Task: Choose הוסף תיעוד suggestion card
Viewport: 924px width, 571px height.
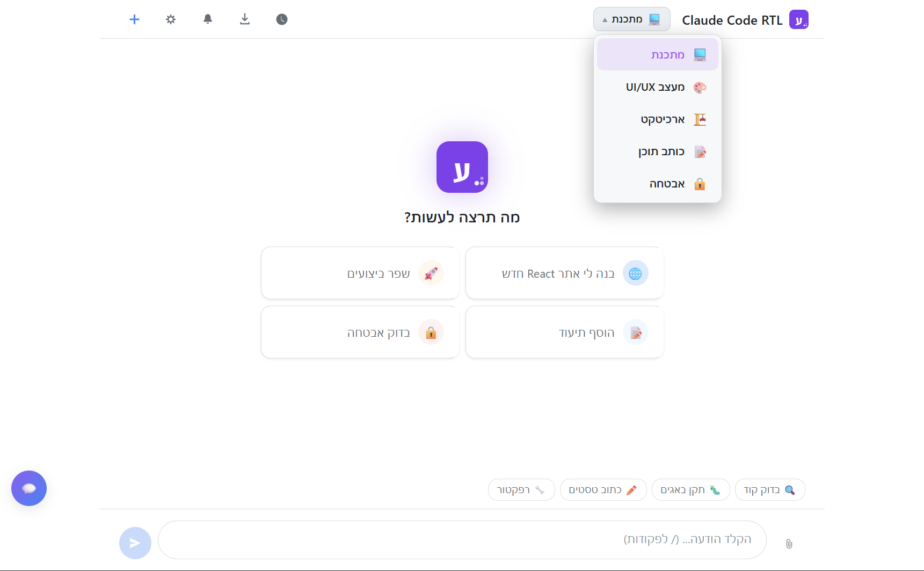Action: 565,332
